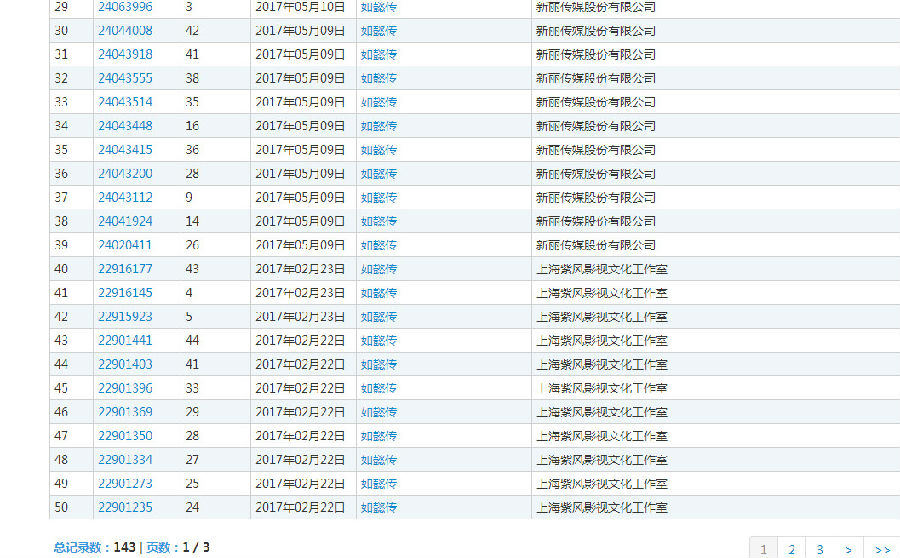Click 如懿传 trademark name in row 40
Screen dimensions: 900x558
pyautogui.click(x=379, y=269)
